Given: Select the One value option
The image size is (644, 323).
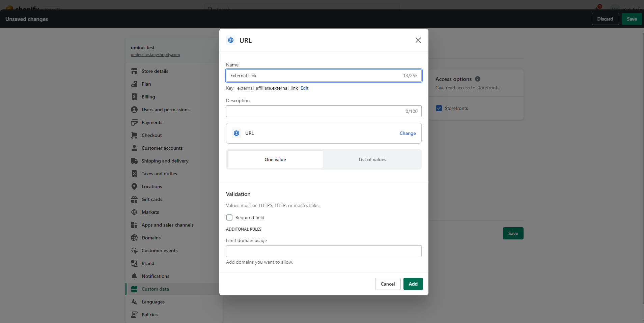Looking at the screenshot, I should click(275, 159).
